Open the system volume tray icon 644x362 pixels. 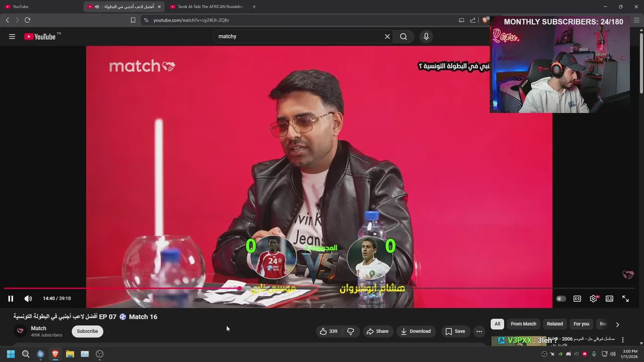(x=612, y=354)
